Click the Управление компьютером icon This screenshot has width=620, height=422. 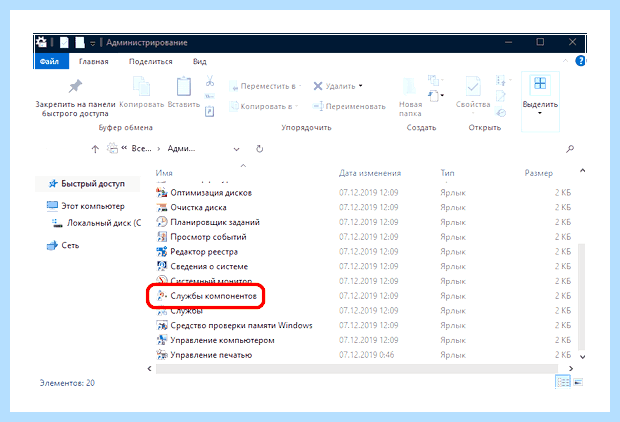click(x=161, y=340)
